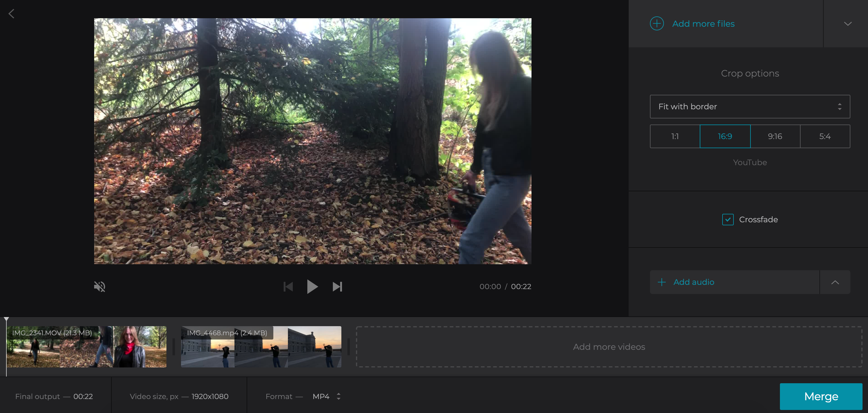
Task: Click the play button to start playback
Action: coord(312,287)
